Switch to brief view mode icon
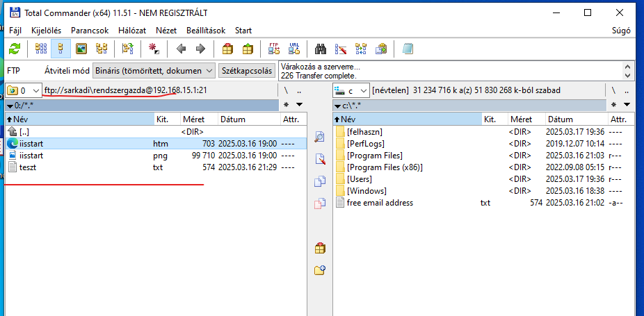Image resolution: width=644 pixels, height=316 pixels. click(x=41, y=49)
